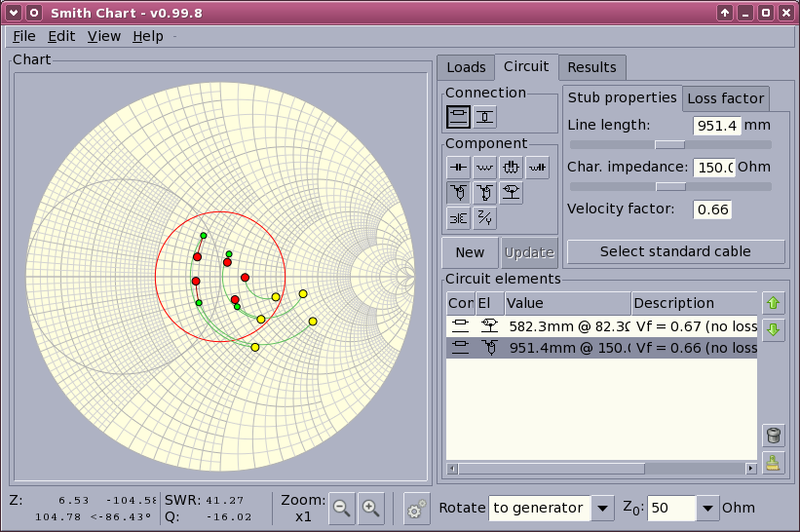Click the Q value -16.02

229,516
